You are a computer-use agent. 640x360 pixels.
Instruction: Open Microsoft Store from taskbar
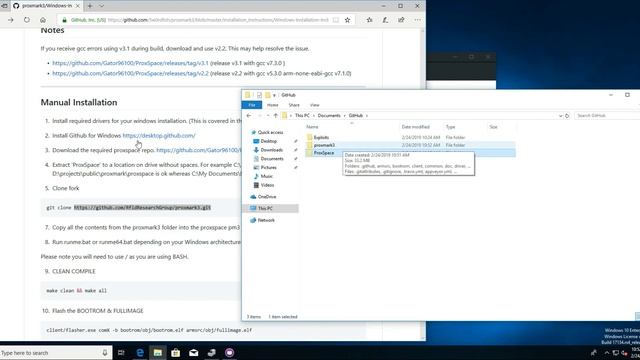pyautogui.click(x=176, y=353)
